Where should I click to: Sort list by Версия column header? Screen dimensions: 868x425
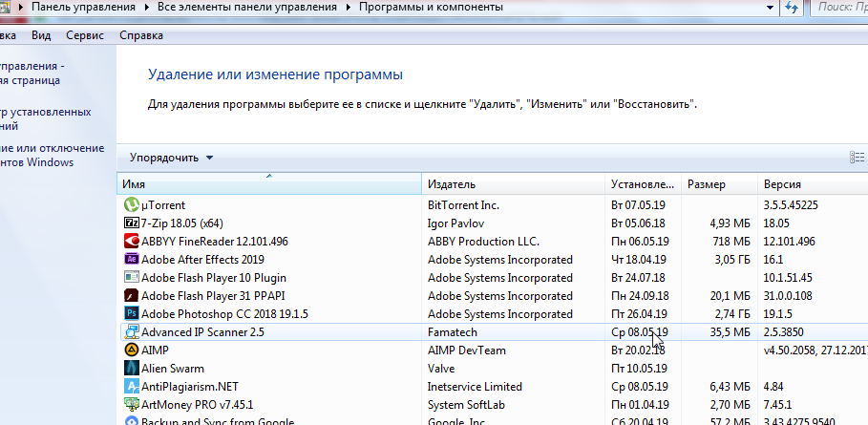pos(813,184)
